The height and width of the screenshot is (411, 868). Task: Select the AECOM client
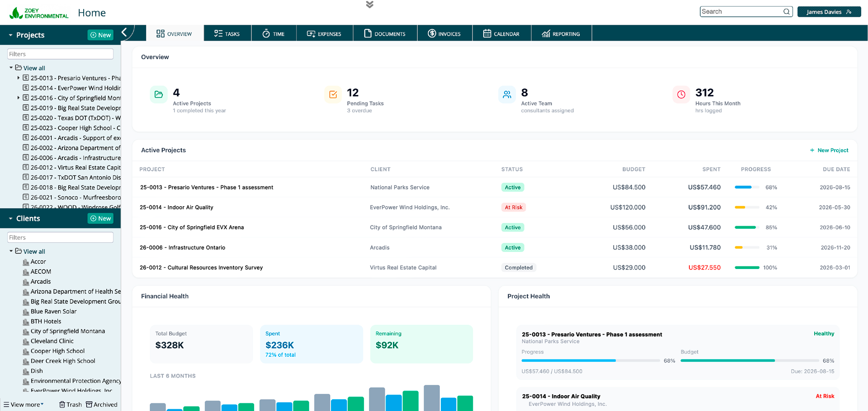(41, 271)
